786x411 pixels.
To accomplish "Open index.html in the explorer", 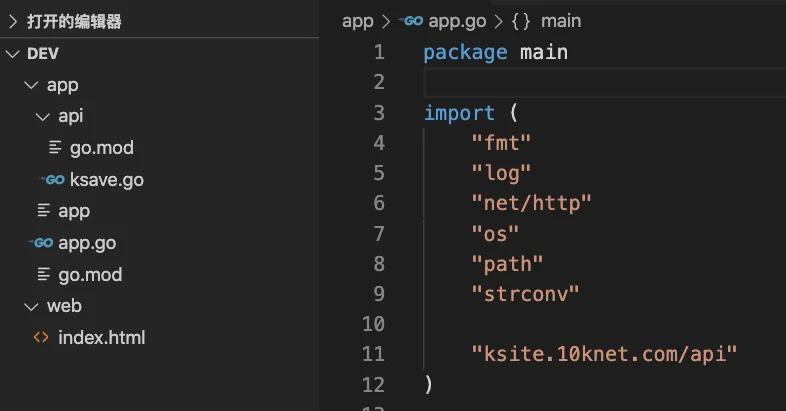I will coord(101,337).
